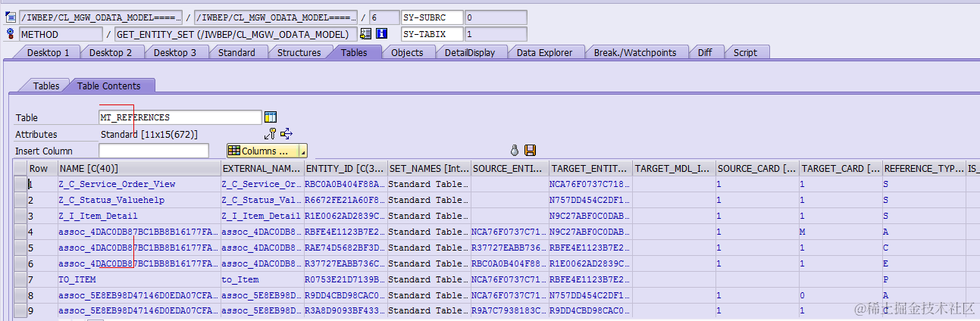Click the Z_I_Item_Detail name cell
Viewport: 980px width, 321px height.
pos(138,216)
